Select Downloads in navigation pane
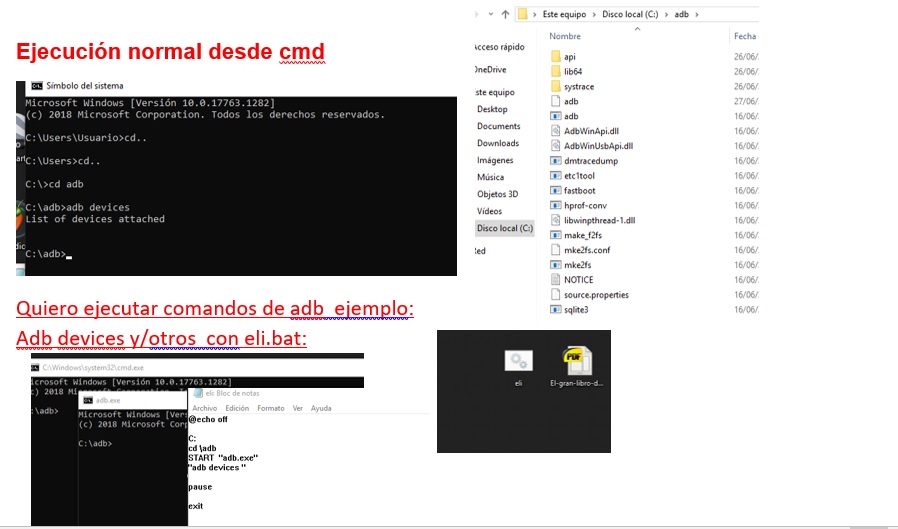898x529 pixels. (498, 143)
